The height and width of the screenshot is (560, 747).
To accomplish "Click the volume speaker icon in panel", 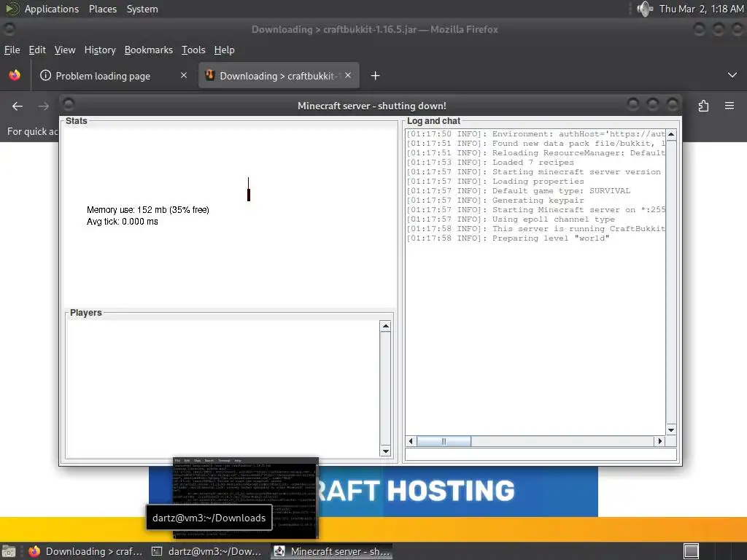I will (645, 9).
